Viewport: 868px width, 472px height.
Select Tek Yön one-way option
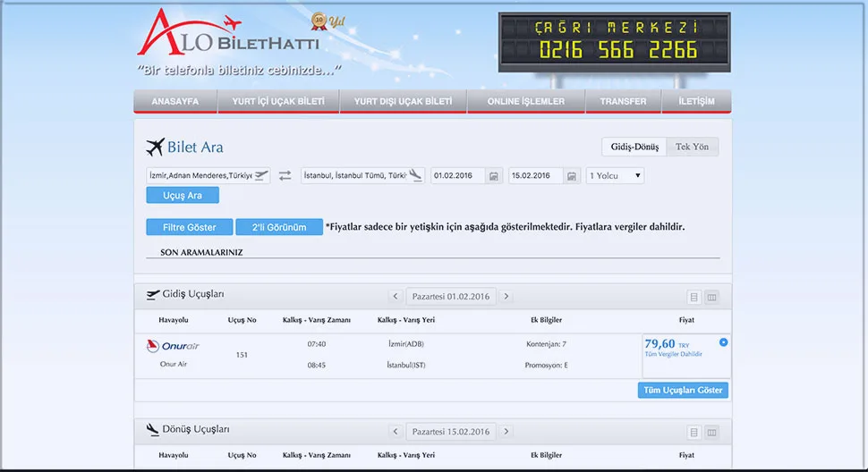pos(692,147)
